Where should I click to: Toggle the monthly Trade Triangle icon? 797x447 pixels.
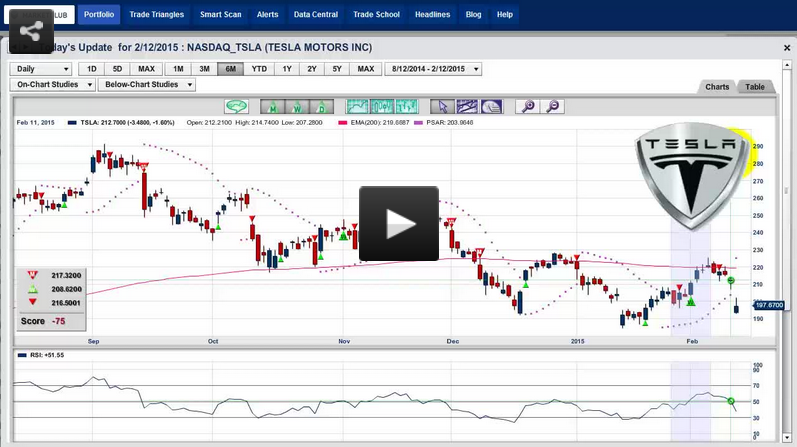[272, 106]
